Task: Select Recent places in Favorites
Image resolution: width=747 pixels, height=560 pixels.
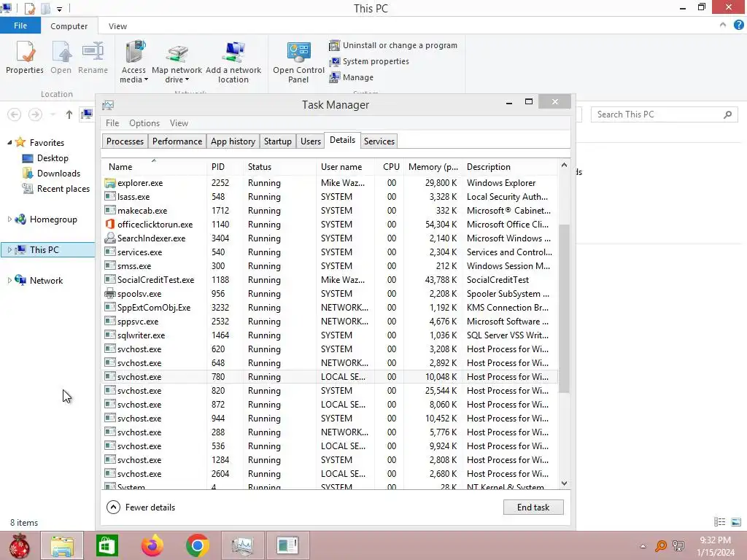Action: pos(56,189)
